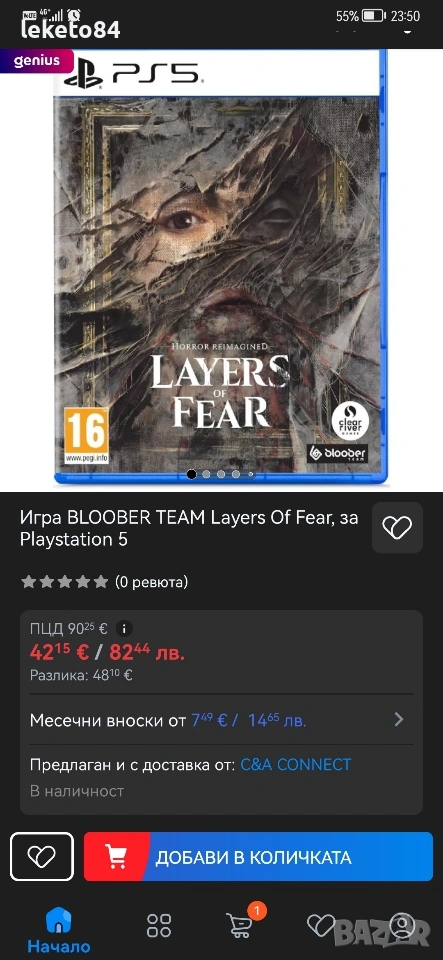Open the Месечни вноски installment row
This screenshot has width=443, height=960.
tap(222, 720)
